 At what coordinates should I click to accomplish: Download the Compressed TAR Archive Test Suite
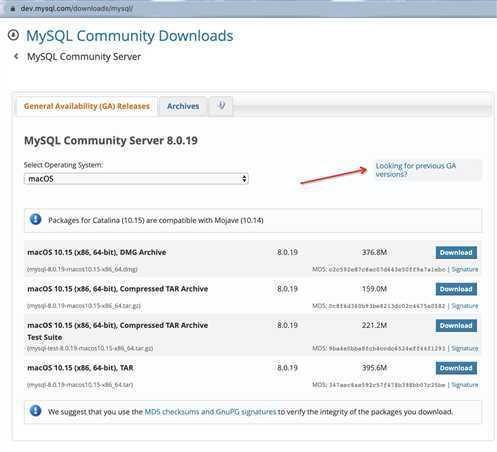tap(456, 325)
